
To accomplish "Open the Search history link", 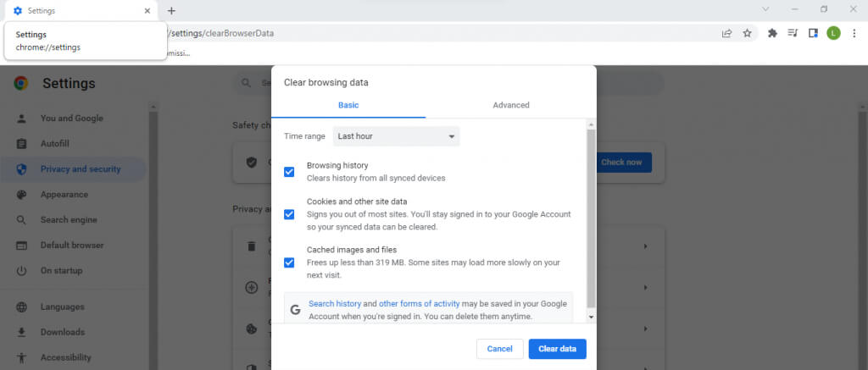I will pyautogui.click(x=335, y=303).
